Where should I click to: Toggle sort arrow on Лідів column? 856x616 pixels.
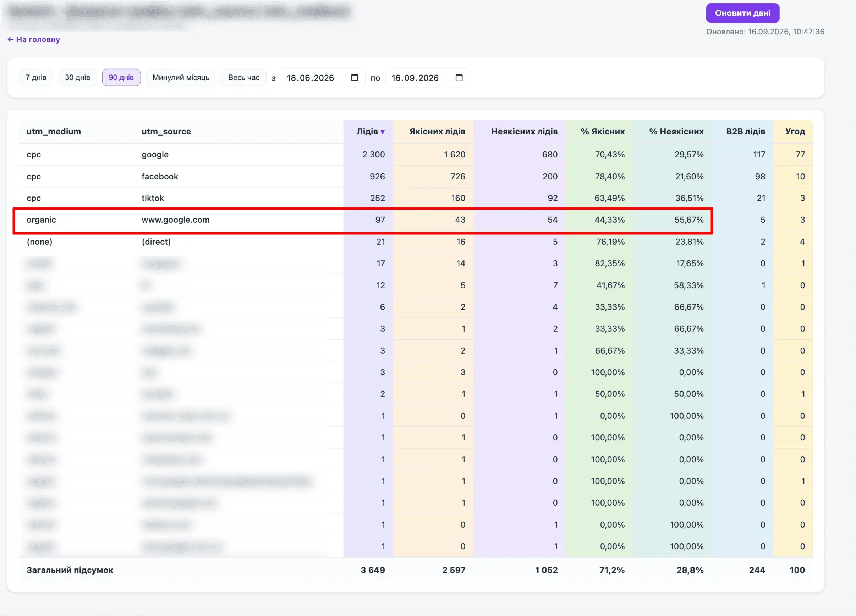[382, 132]
